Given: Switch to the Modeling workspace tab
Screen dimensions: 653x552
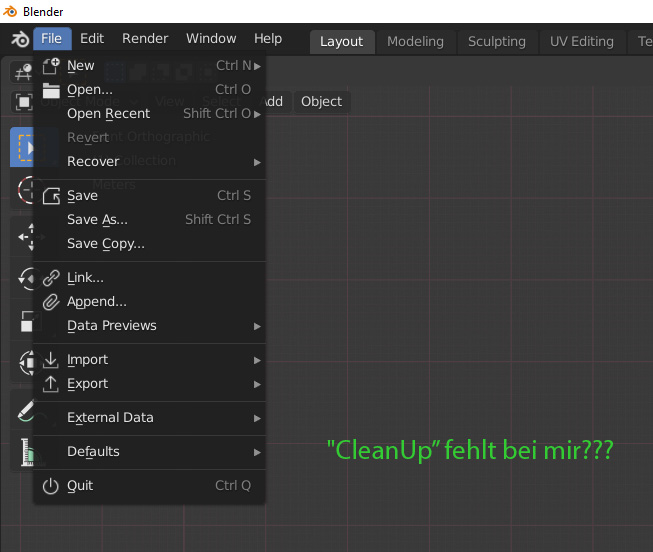Looking at the screenshot, I should [415, 42].
